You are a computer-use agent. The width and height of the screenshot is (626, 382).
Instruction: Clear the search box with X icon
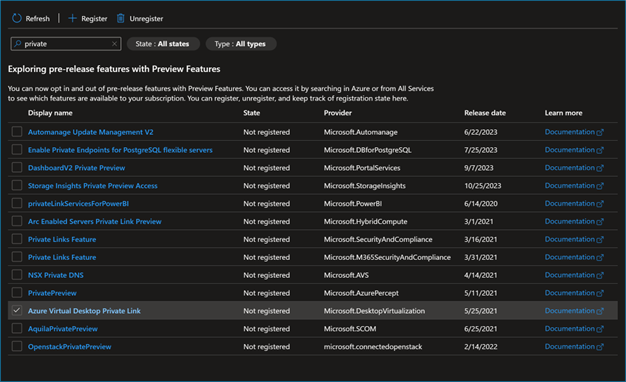[114, 44]
